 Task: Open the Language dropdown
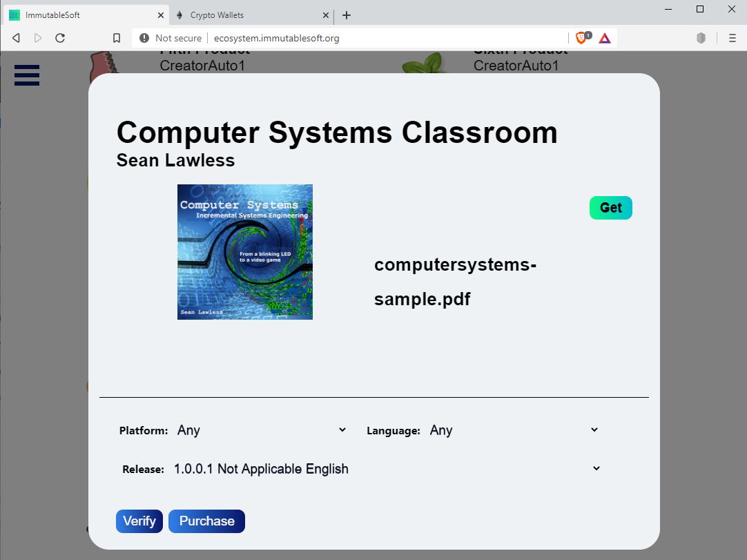pyautogui.click(x=514, y=430)
